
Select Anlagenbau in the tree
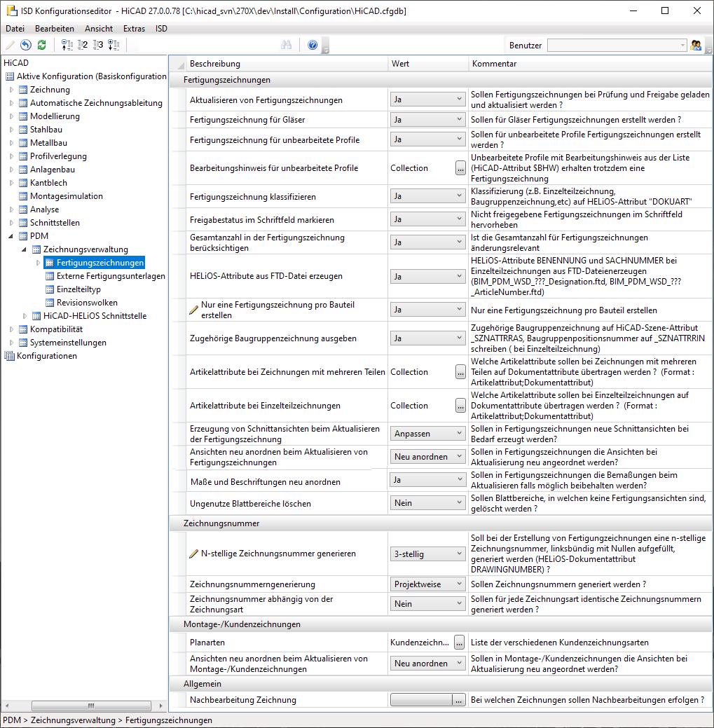pos(53,170)
